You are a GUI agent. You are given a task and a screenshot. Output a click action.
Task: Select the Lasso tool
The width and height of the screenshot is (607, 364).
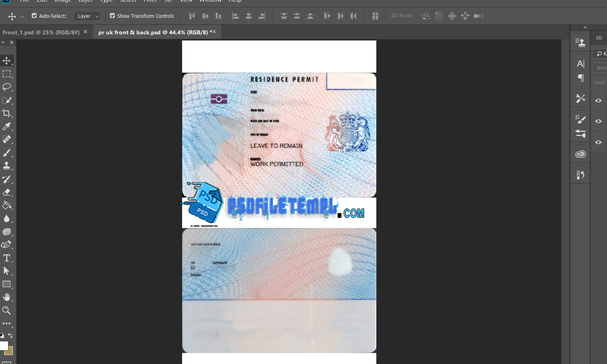pos(7,87)
